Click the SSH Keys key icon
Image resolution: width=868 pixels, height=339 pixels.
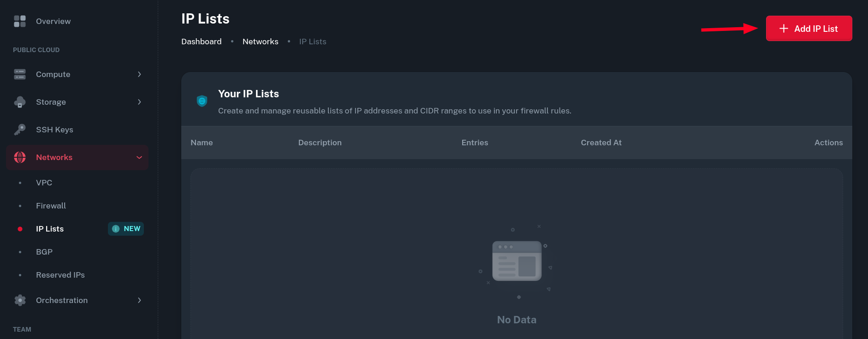click(x=20, y=130)
